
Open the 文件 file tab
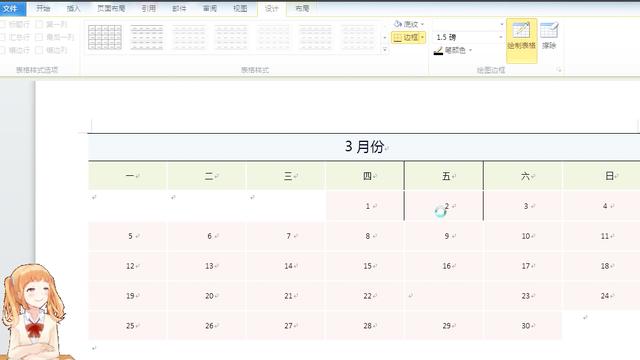pos(11,8)
